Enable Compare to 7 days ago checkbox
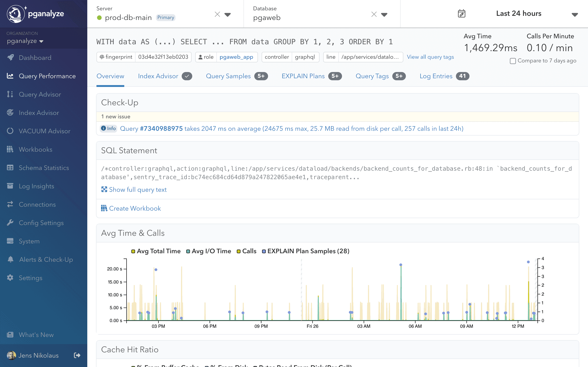Screen dimensions: 588x367 click(x=513, y=61)
